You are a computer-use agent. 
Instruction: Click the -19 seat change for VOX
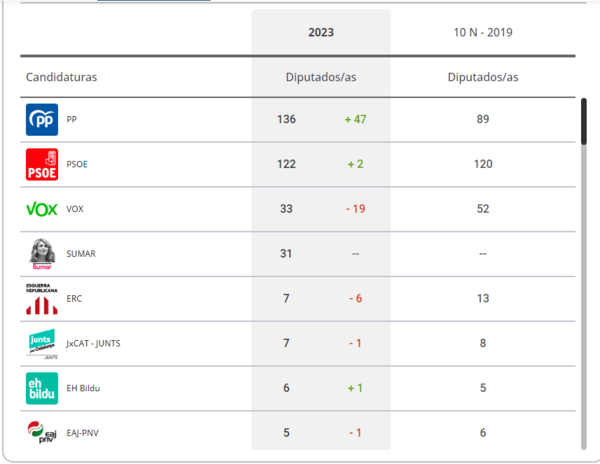[x=355, y=209]
